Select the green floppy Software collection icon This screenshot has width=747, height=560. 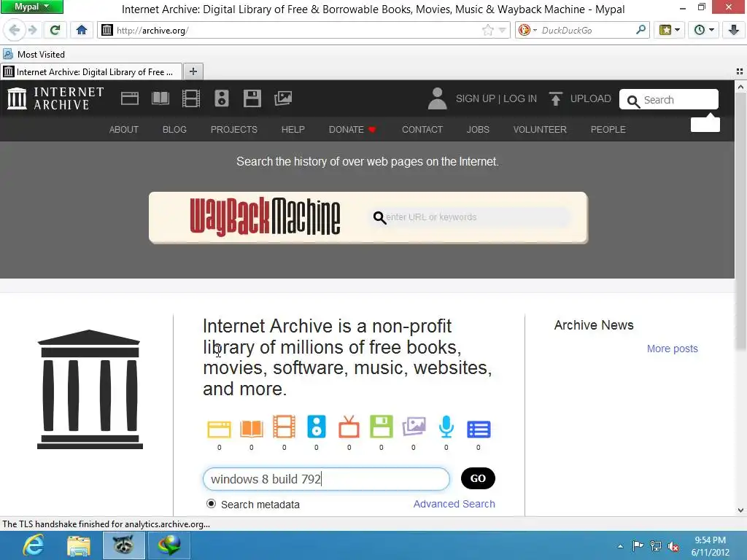(x=381, y=427)
